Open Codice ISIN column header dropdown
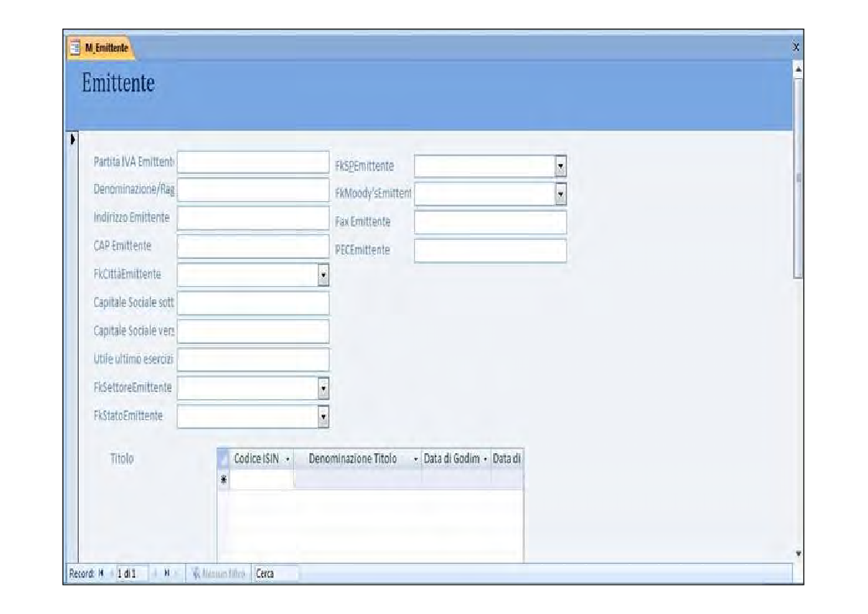 (x=288, y=459)
